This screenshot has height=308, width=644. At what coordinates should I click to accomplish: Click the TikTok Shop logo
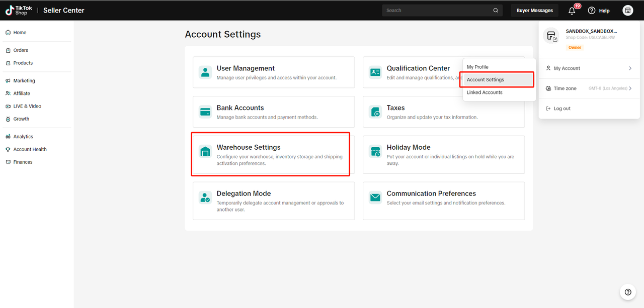pos(19,10)
